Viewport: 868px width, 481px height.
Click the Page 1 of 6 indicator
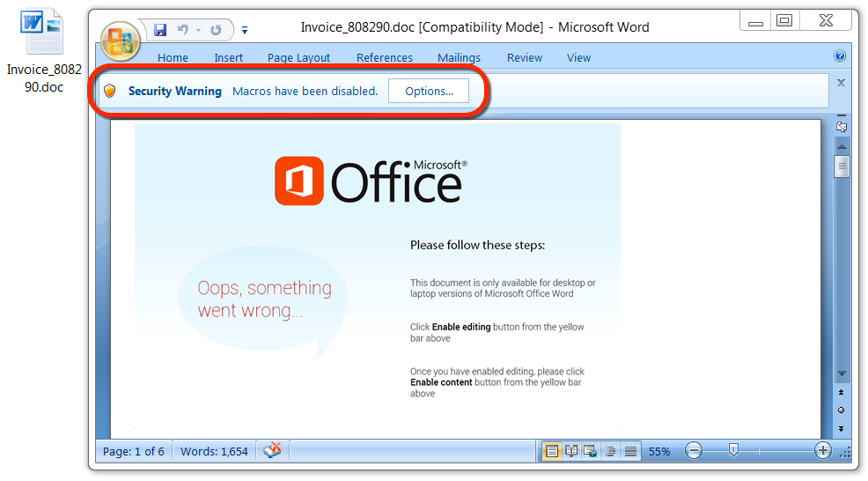134,452
